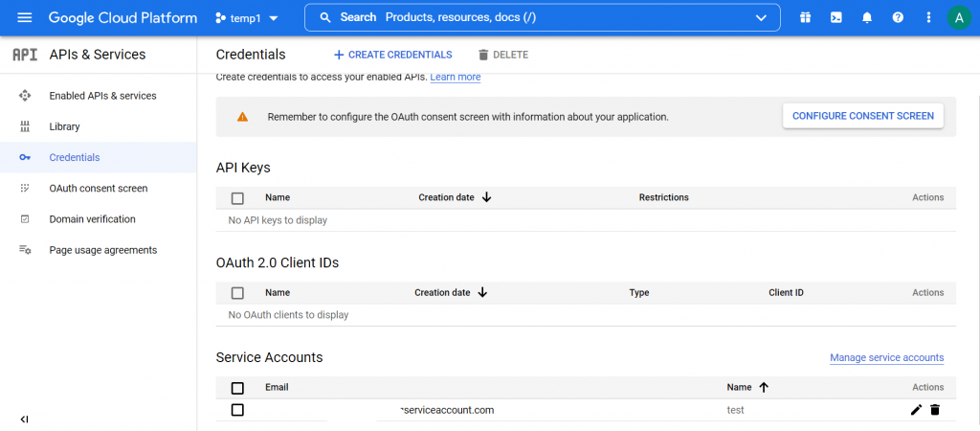Click the Domain verification checkbox icon

click(x=25, y=219)
